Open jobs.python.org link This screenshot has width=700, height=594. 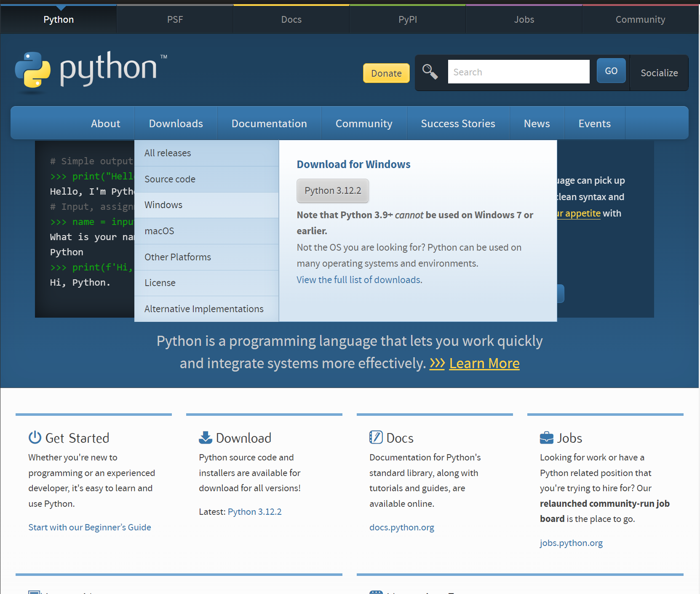click(x=571, y=543)
